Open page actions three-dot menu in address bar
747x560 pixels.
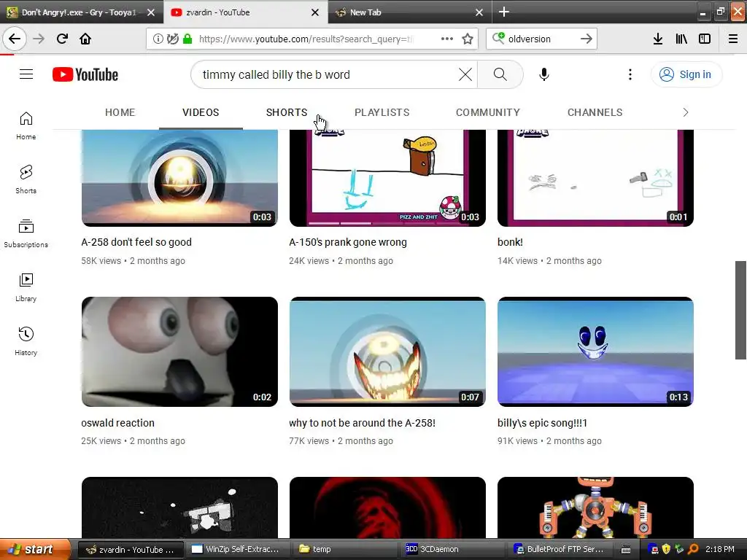[x=447, y=39]
